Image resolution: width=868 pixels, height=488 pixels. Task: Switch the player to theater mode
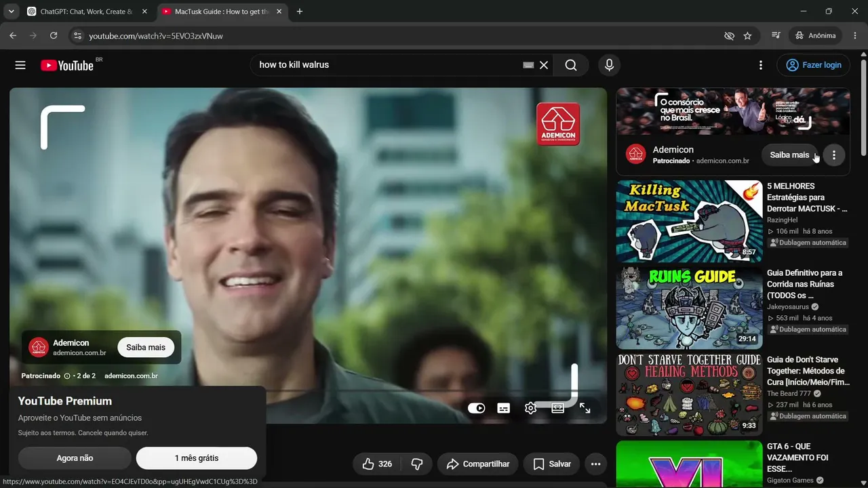[x=558, y=408]
